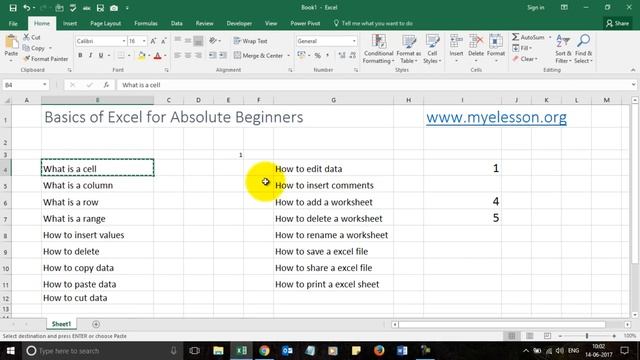Switch to Normal view in status bar

[x=512, y=336]
